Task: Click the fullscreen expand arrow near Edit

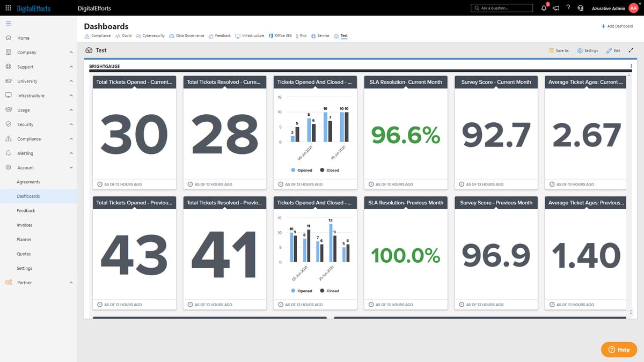Action: (631, 50)
